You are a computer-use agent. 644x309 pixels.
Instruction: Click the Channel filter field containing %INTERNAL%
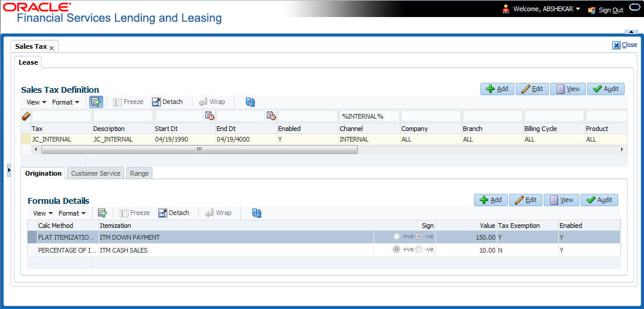click(370, 116)
